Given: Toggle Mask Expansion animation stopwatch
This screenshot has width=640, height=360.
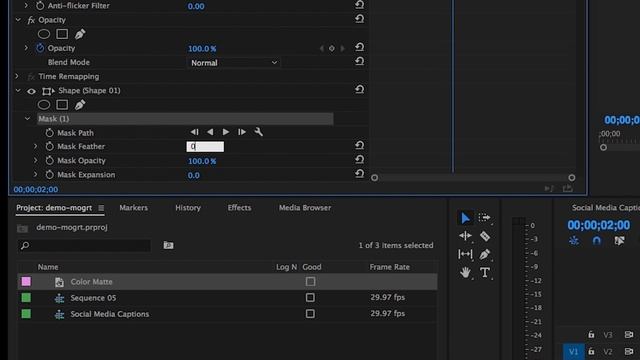Looking at the screenshot, I should (x=49, y=175).
